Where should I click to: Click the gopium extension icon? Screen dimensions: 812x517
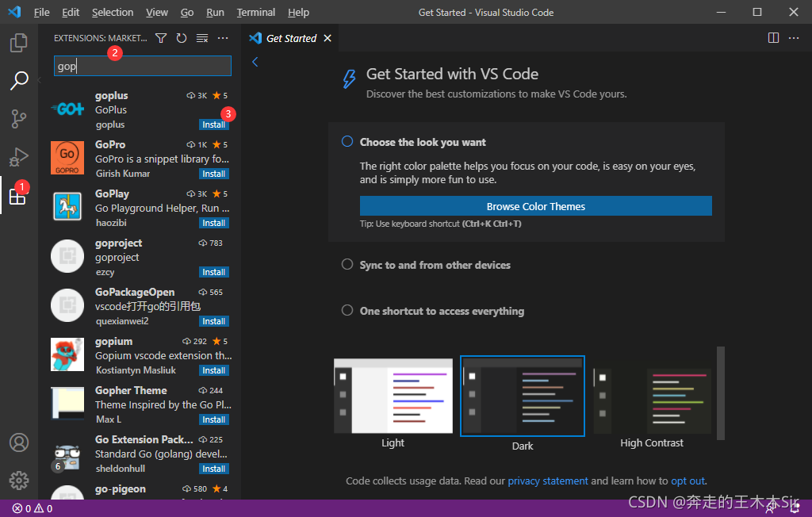pos(67,354)
